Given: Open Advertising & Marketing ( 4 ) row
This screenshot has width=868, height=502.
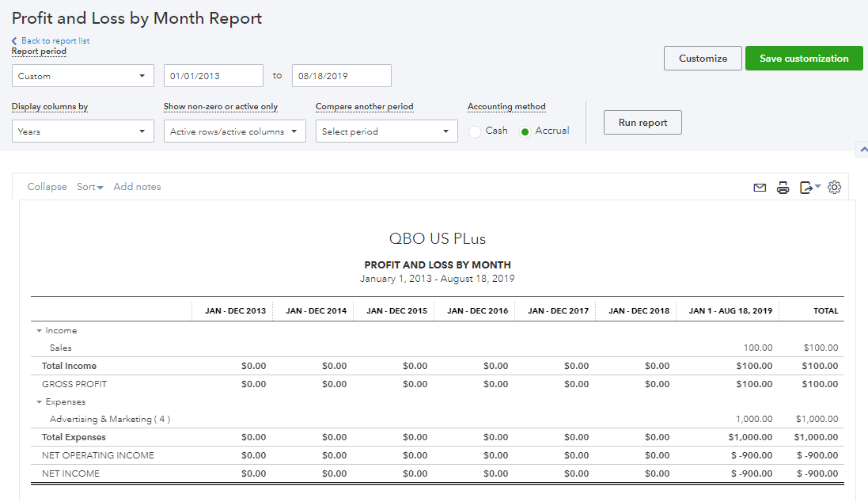Looking at the screenshot, I should pos(110,420).
